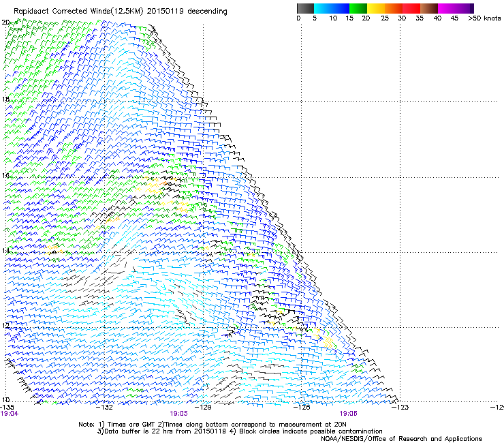
Task: Click legend scale label 40
Action: [x=437, y=18]
